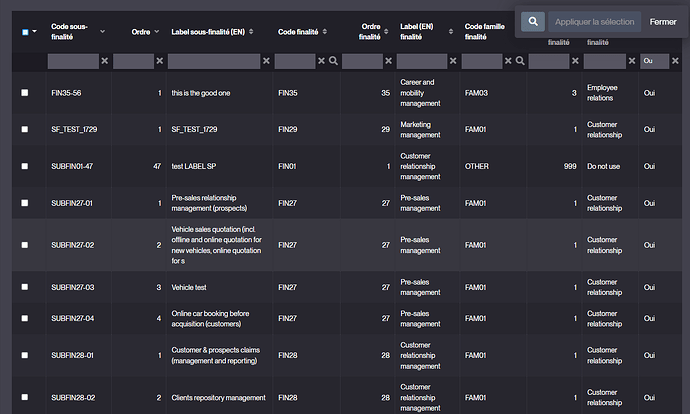690x414 pixels.
Task: Clear the Label sous-finalité (EN) filter
Action: (266, 61)
